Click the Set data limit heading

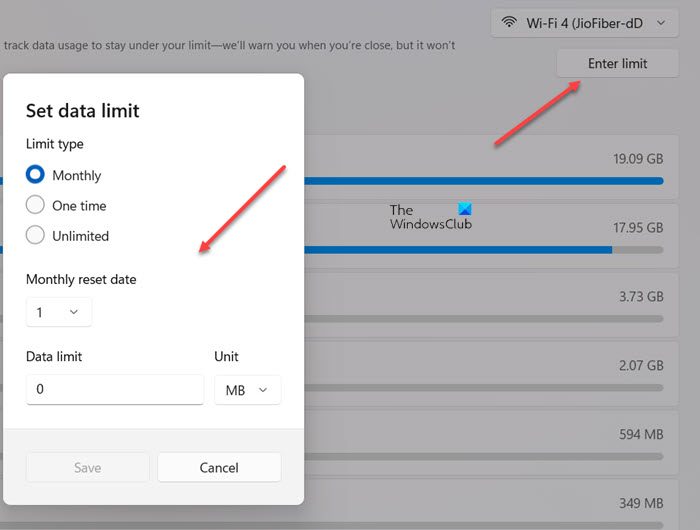click(82, 111)
